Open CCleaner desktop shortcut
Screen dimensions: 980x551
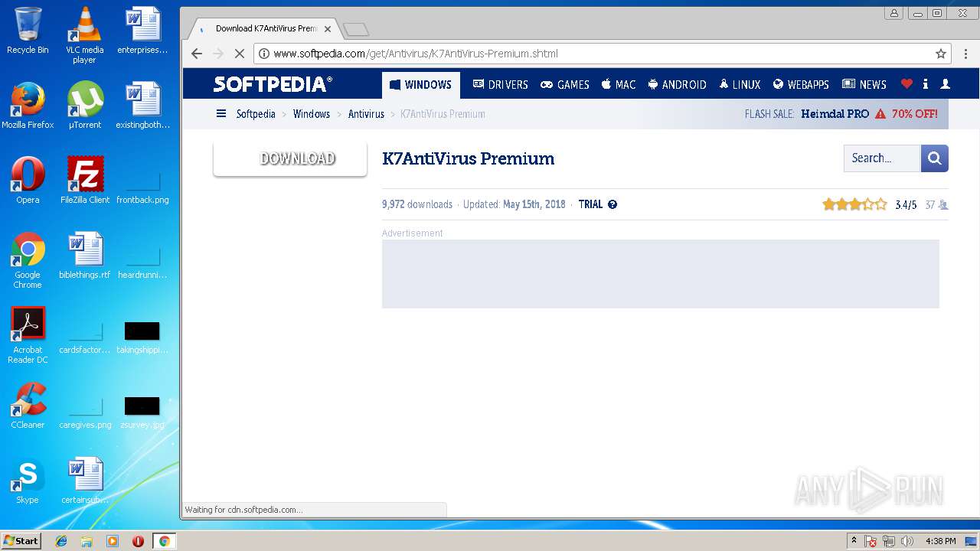[x=28, y=406]
